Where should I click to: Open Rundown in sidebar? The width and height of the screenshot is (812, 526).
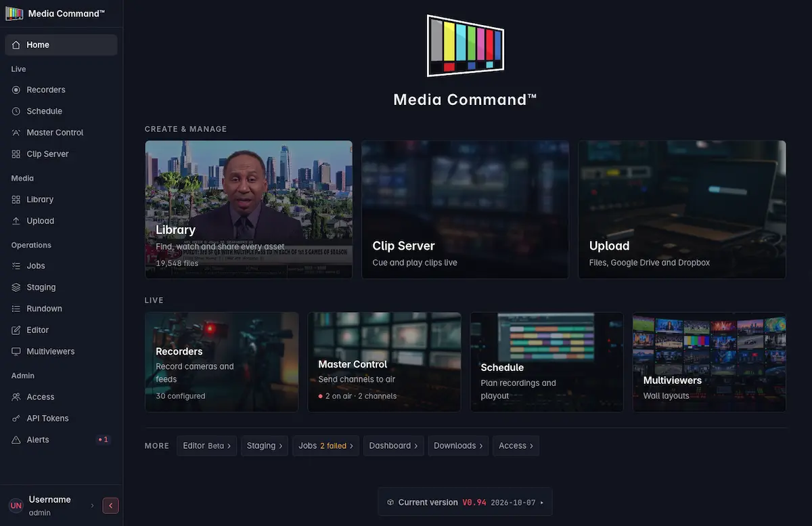[61, 309]
